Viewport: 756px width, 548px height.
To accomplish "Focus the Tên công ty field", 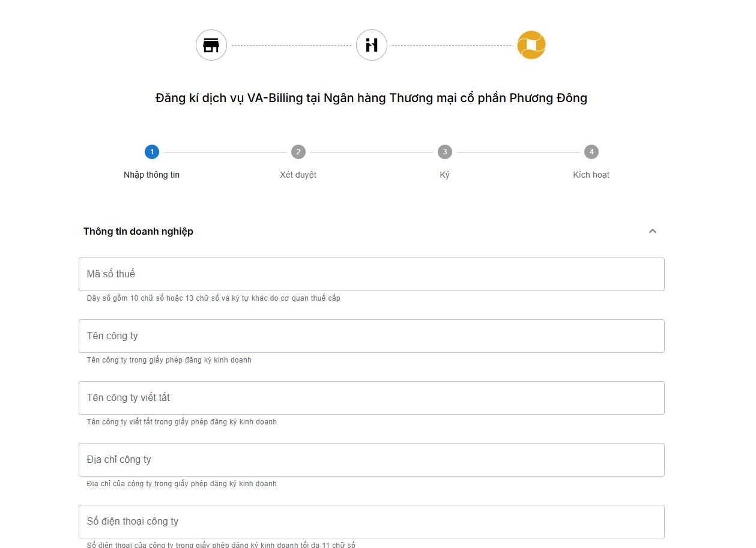I will point(372,336).
